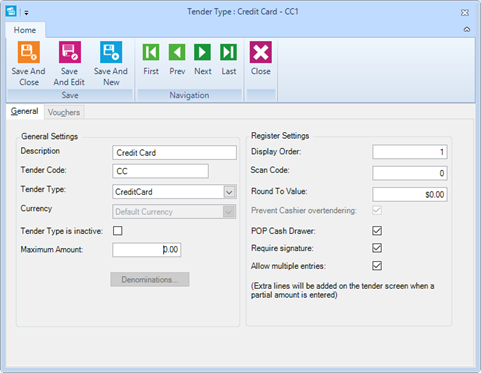
Task: Disable the Require signature checkbox
Action: (x=377, y=248)
